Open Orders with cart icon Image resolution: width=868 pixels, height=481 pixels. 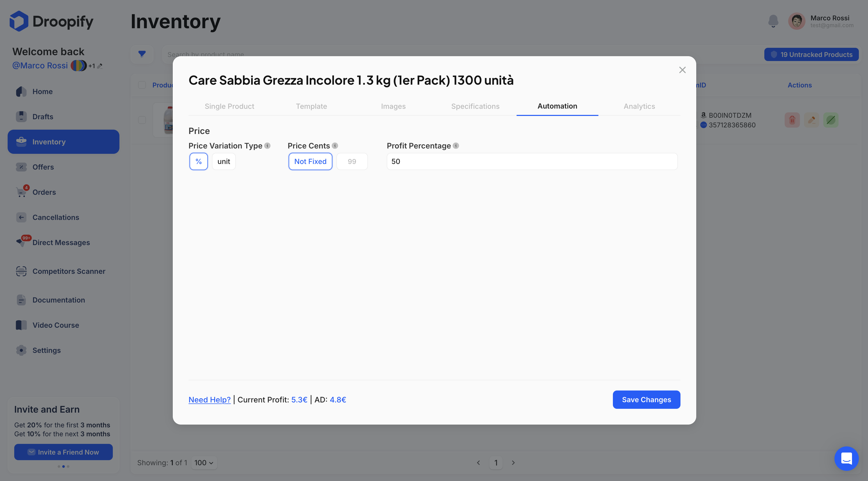point(44,192)
